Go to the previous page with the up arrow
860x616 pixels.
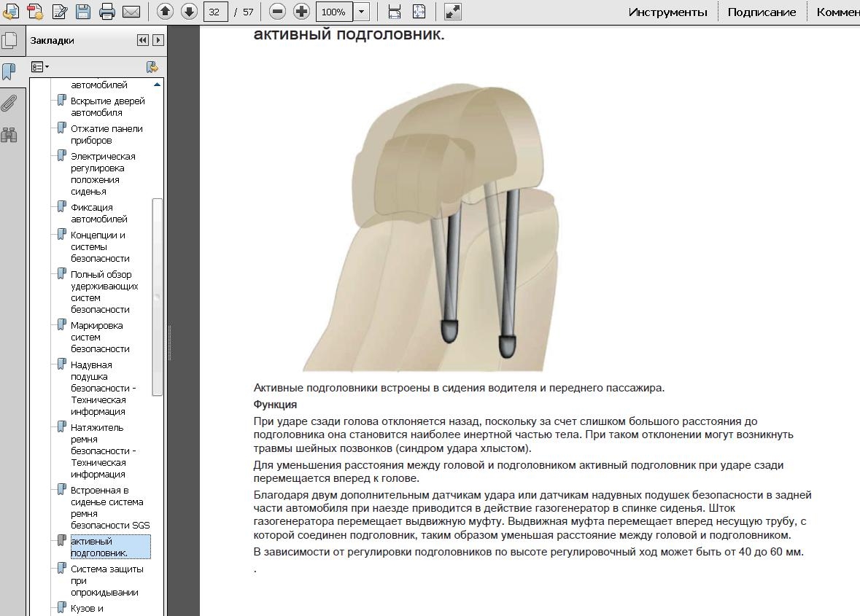pyautogui.click(x=166, y=12)
